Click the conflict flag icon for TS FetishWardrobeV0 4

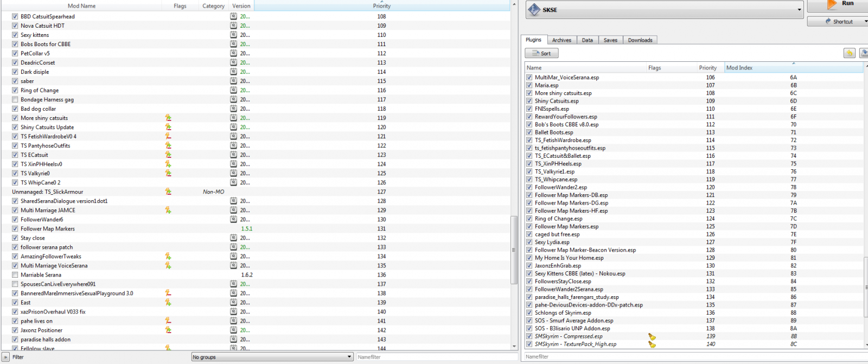168,136
